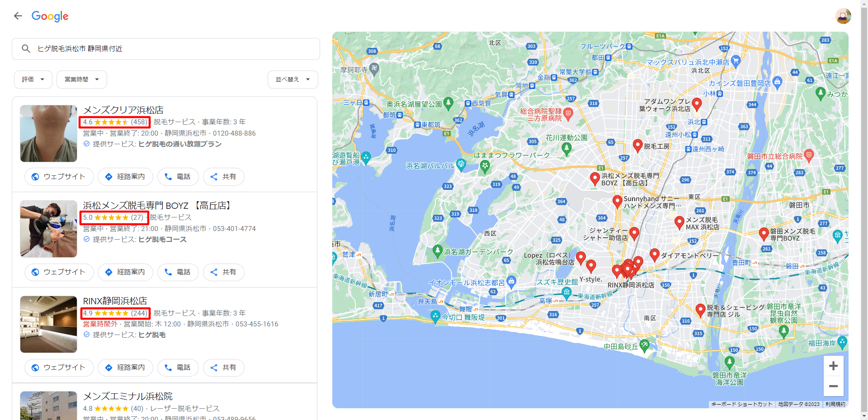Click map pin for Lopez 浜松佐鳴台店
This screenshot has height=420, width=868.
tap(581, 258)
